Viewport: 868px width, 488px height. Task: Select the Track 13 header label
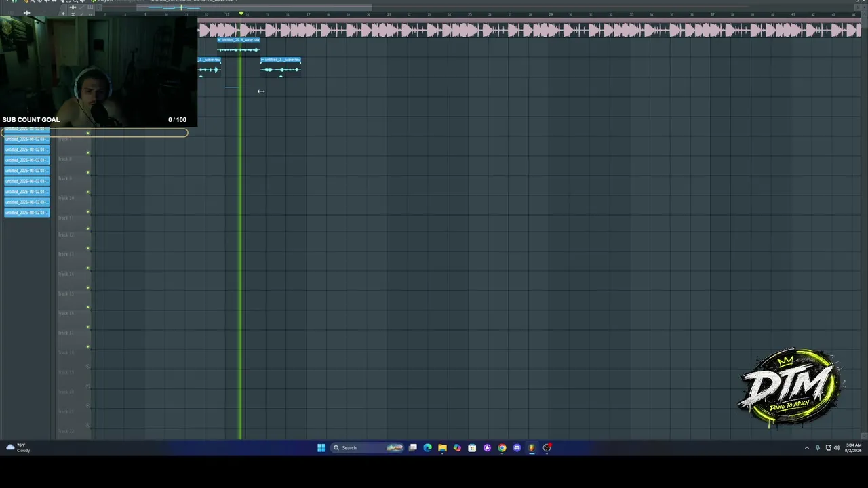(x=66, y=254)
